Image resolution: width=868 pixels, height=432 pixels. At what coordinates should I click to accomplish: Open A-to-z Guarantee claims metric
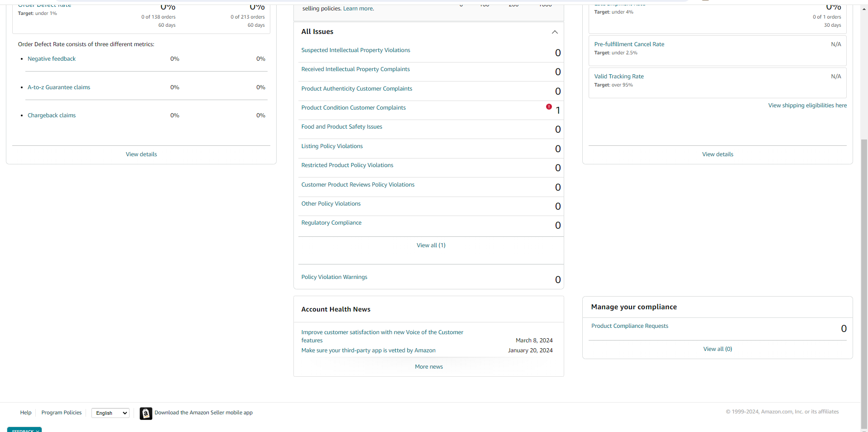pyautogui.click(x=59, y=87)
